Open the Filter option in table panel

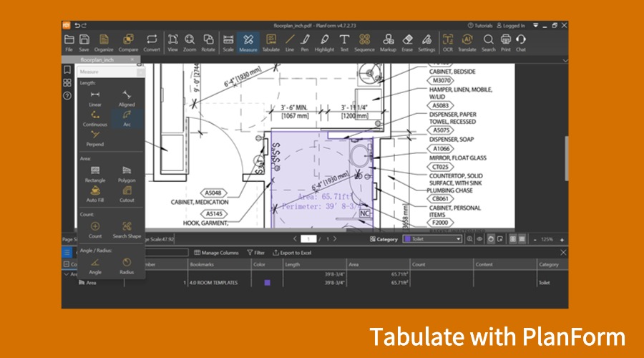pyautogui.click(x=256, y=253)
